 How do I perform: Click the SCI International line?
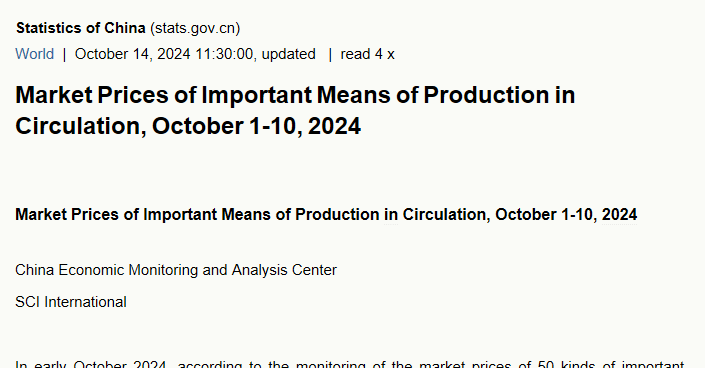tap(71, 302)
